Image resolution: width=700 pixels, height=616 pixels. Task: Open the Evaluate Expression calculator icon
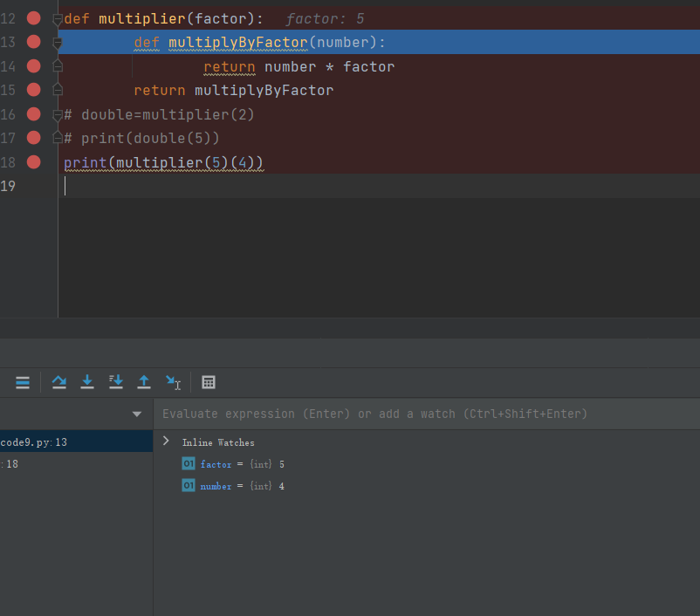[x=209, y=382]
